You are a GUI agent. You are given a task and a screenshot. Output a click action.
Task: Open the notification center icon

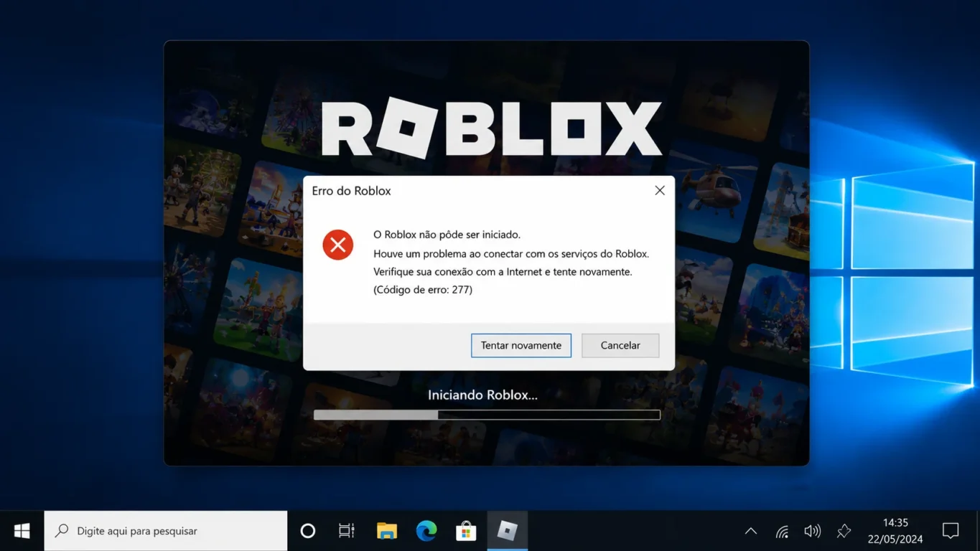coord(951,531)
